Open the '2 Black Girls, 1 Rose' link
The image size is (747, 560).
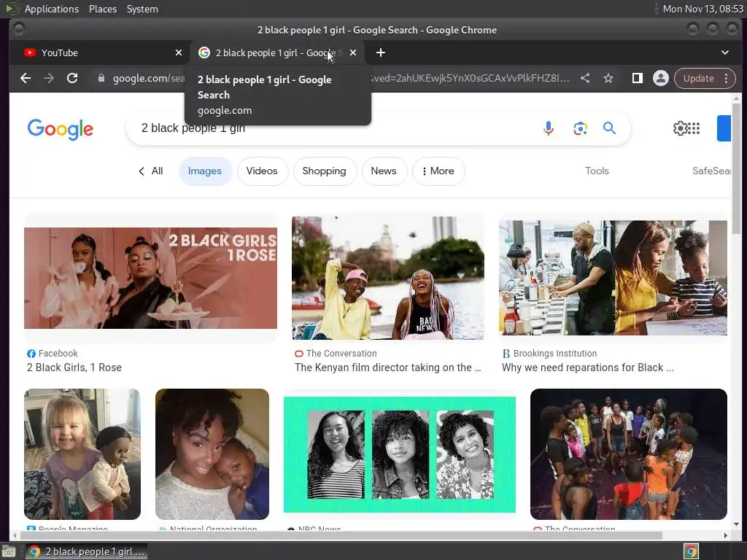tap(74, 367)
